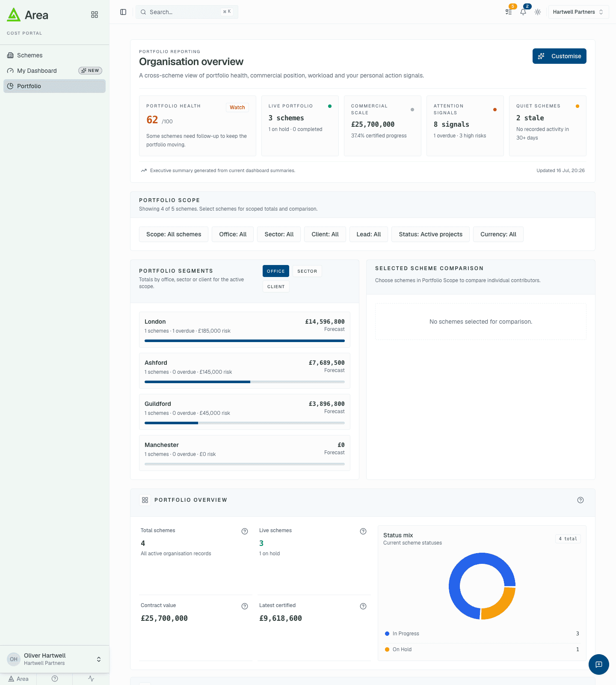The width and height of the screenshot is (616, 685).
Task: Switch segments to the OFFICE tab
Action: point(276,271)
